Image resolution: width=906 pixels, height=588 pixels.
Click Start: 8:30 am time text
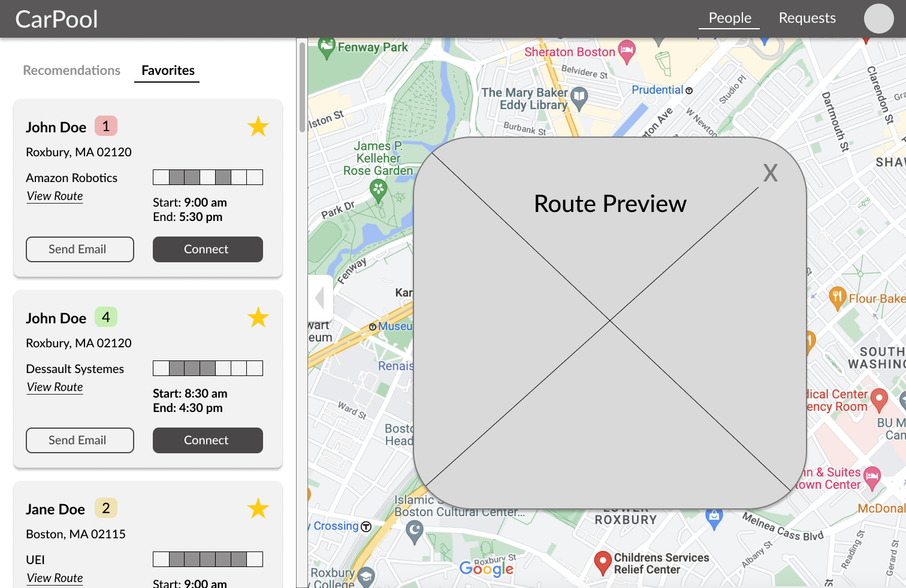(x=190, y=393)
